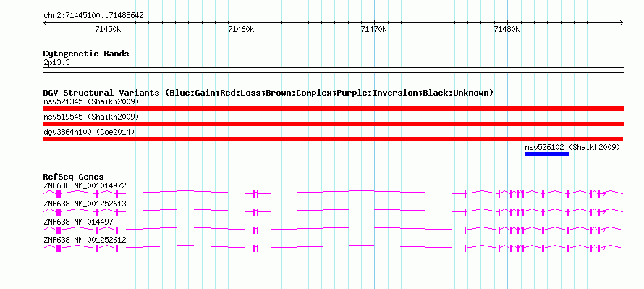Image resolution: width=644 pixels, height=289 pixels.
Task: Open the nsv526102 (Shaikh2009) label
Action: coord(572,147)
